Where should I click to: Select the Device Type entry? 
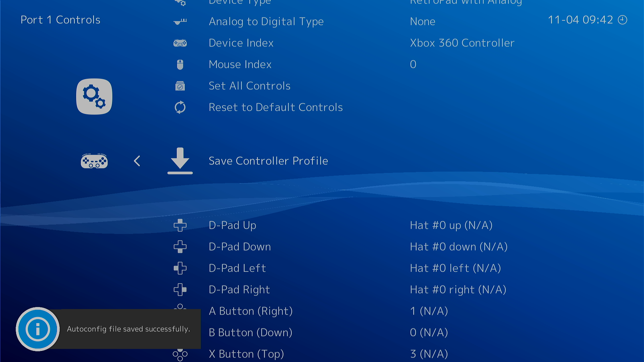coord(239,3)
